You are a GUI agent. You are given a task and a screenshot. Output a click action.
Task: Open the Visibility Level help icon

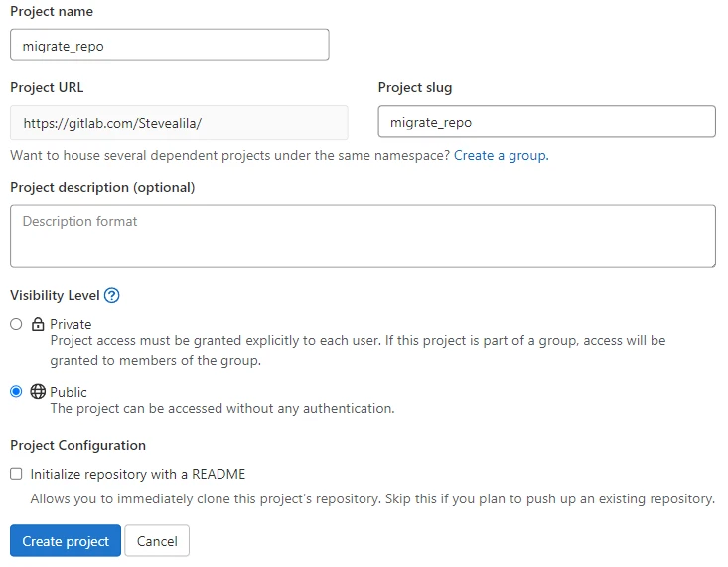click(x=111, y=295)
